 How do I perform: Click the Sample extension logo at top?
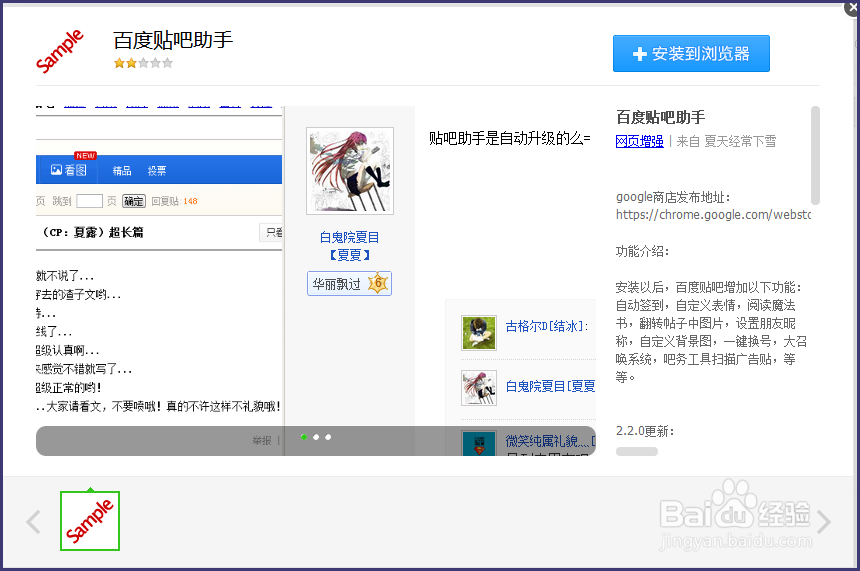coord(59,52)
